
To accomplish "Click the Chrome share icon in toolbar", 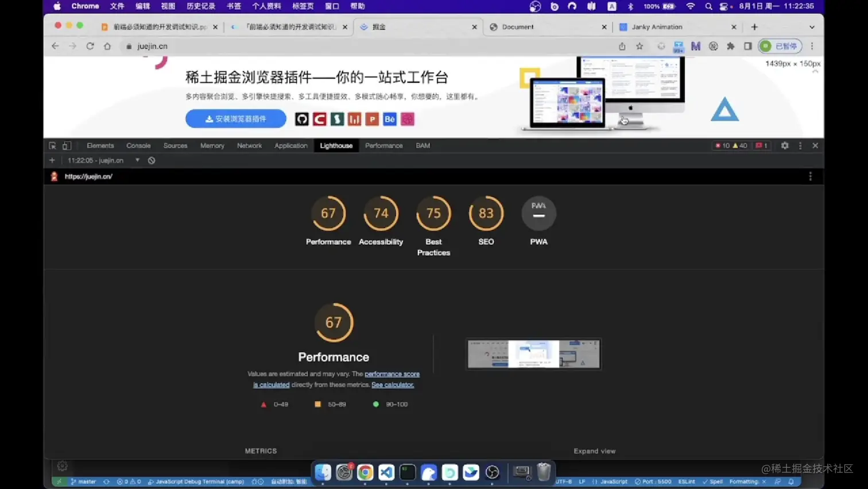I will 623,46.
